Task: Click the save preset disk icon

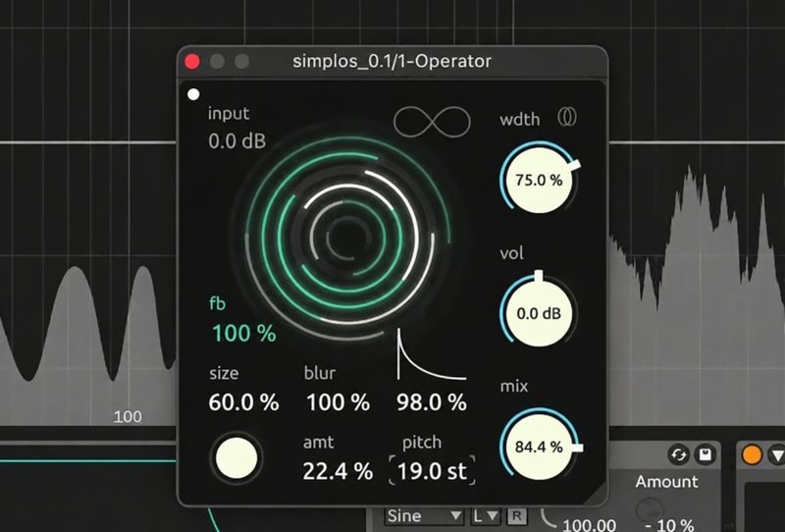Action: [x=706, y=454]
